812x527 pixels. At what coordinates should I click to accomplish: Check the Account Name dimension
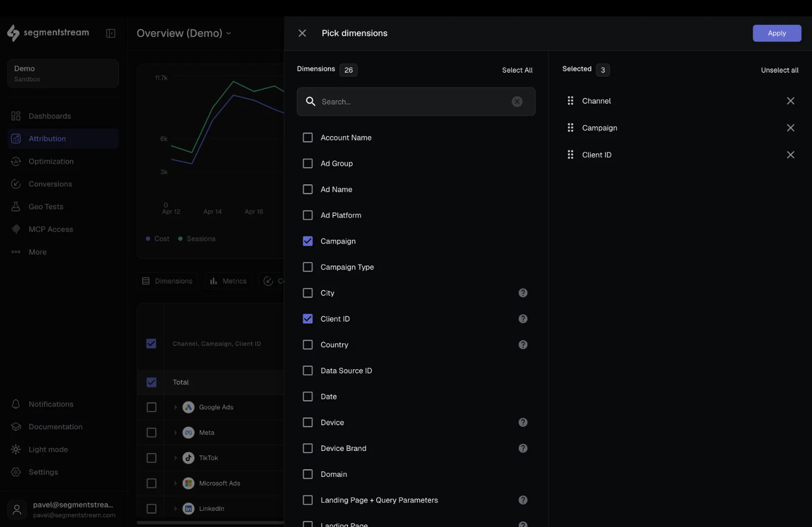point(308,138)
